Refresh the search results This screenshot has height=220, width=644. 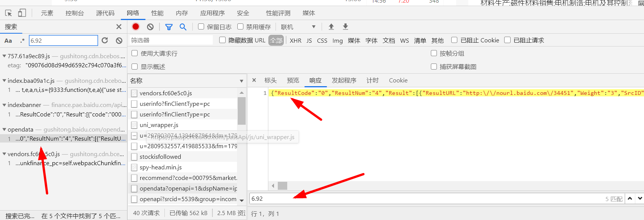tap(105, 40)
